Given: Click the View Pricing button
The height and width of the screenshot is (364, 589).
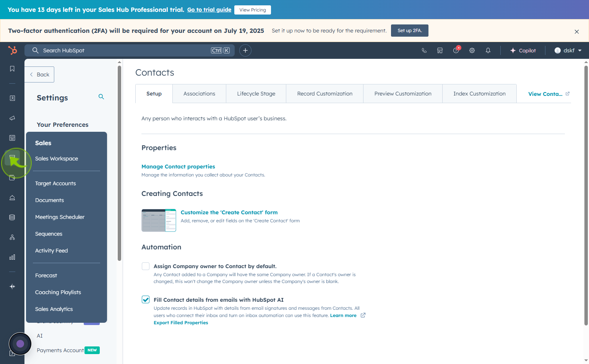Looking at the screenshot, I should [253, 10].
